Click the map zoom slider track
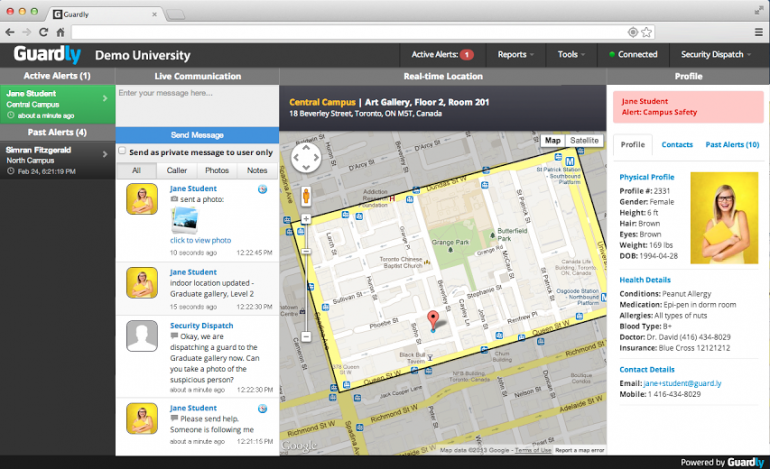 pyautogui.click(x=306, y=280)
